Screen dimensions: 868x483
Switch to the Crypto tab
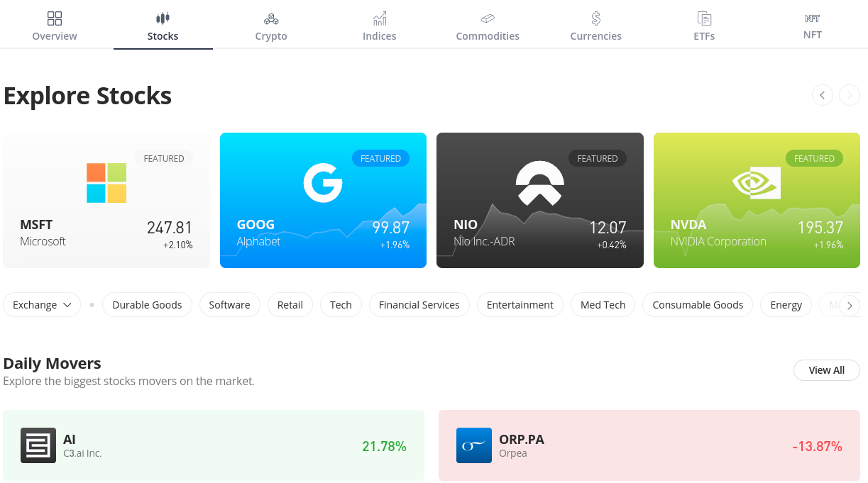[x=271, y=26]
